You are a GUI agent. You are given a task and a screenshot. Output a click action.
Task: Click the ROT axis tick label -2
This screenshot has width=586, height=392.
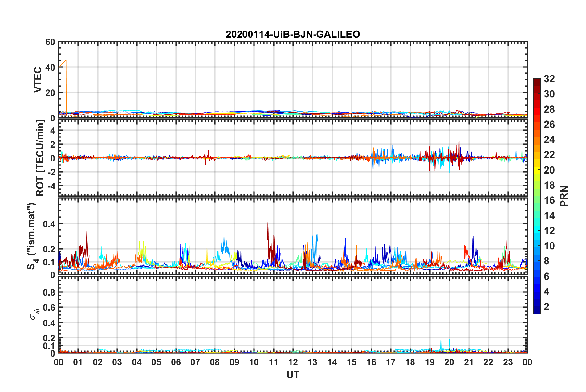click(x=51, y=172)
